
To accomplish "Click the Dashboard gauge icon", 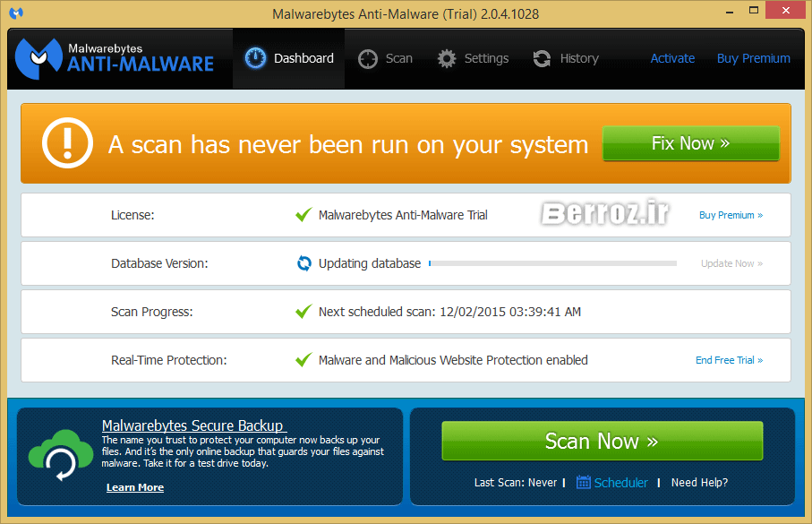I will tap(255, 58).
